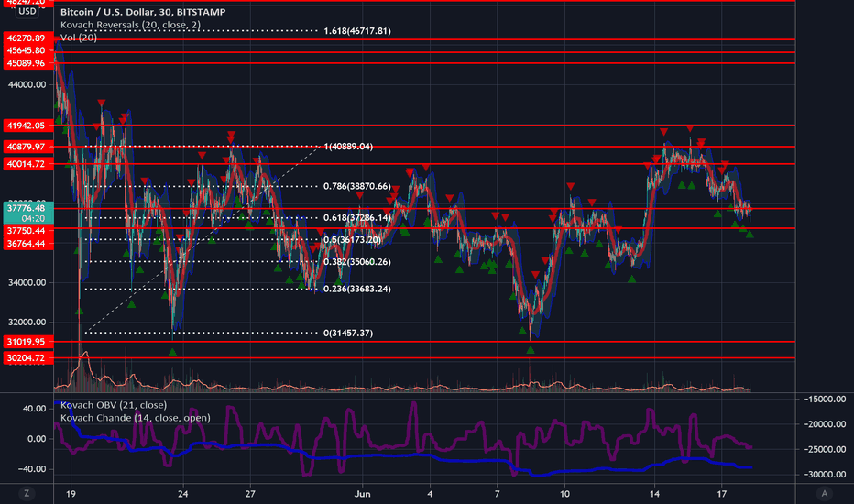Select the Vol (20) indicator legend
Screen dimensions: 854x504
(x=79, y=38)
